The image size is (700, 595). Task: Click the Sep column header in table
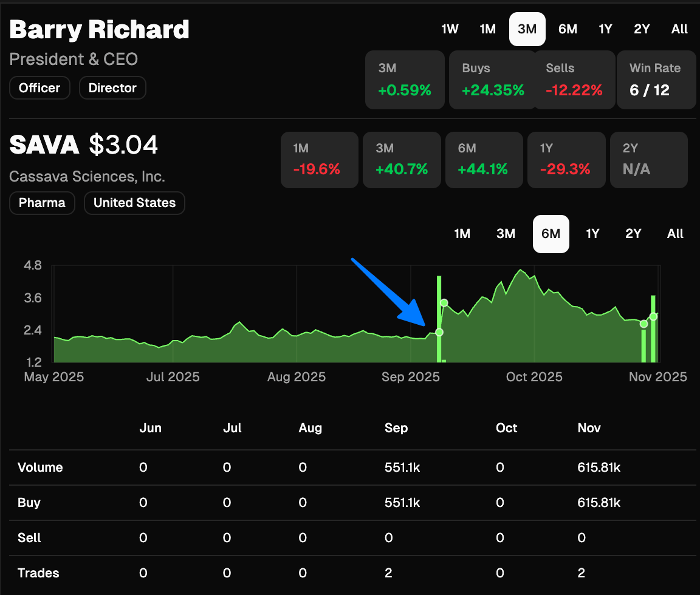[x=396, y=428]
